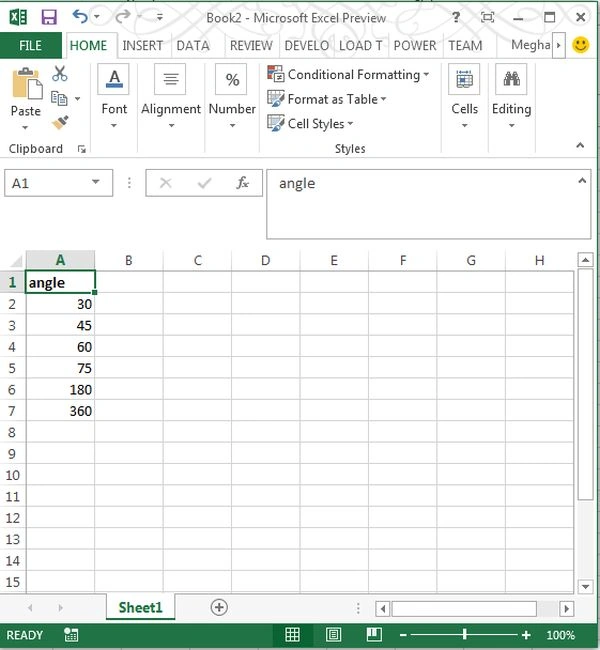Switch to the TEAM tab
600x650 pixels.
[x=465, y=45]
